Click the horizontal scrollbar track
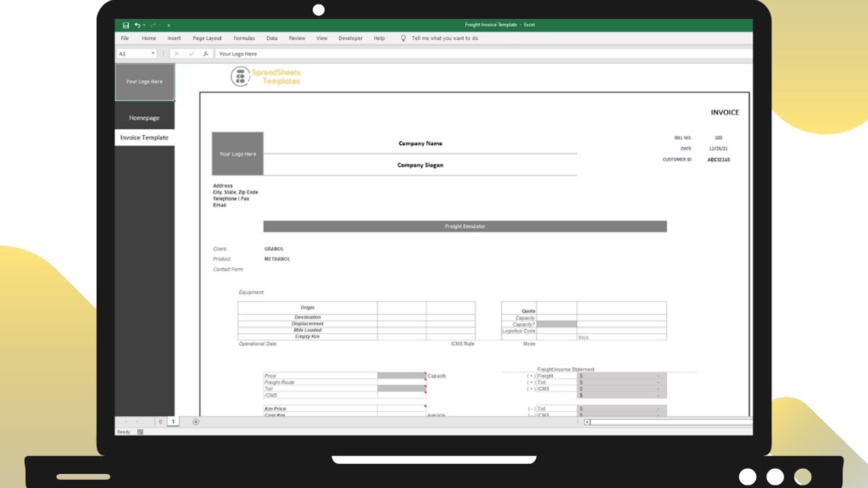This screenshot has width=868, height=488. 671,422
